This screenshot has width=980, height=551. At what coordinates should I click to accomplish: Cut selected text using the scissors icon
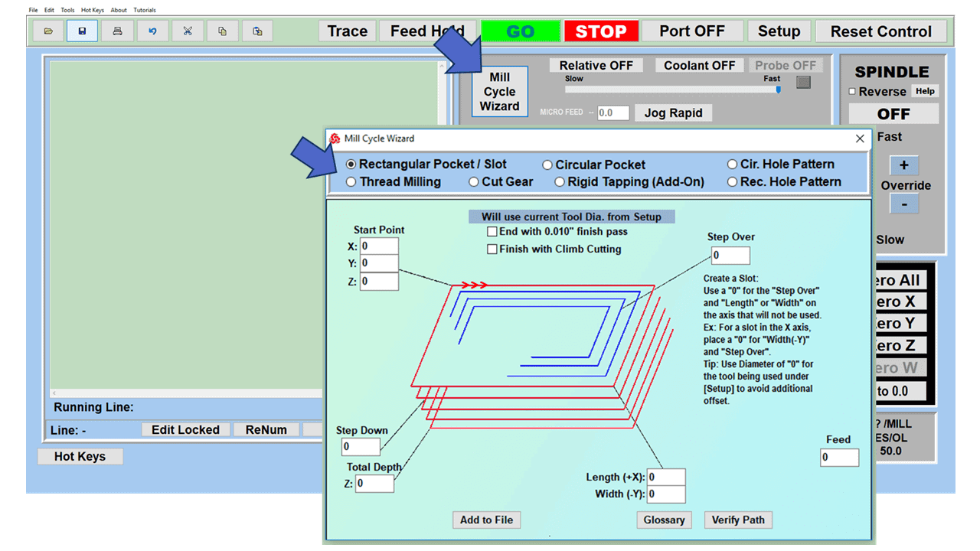click(x=188, y=31)
